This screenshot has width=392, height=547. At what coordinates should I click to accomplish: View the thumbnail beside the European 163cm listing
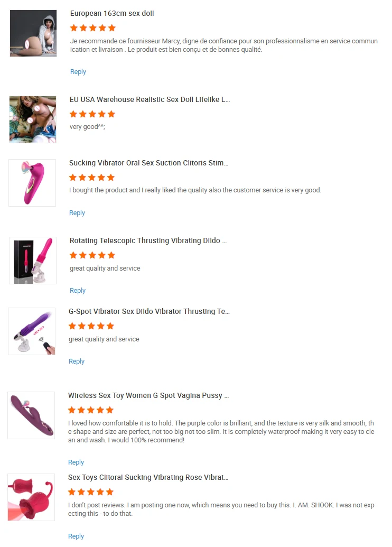click(x=33, y=33)
